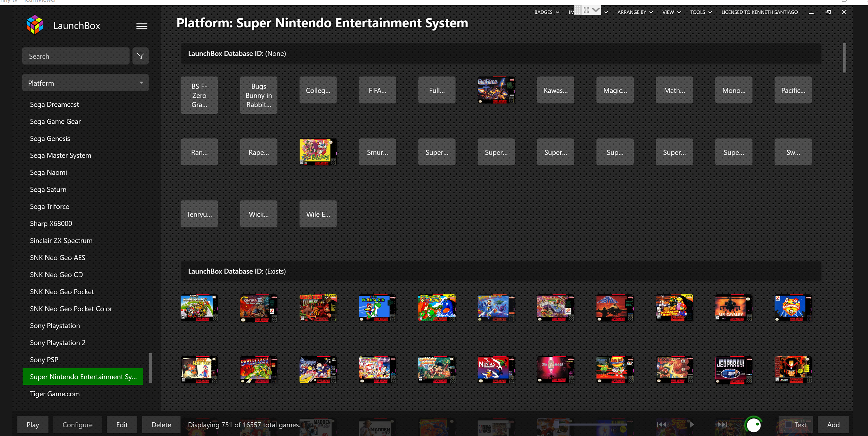Screen dimensions: 868x436
Task: Click the play music button
Action: [691, 424]
